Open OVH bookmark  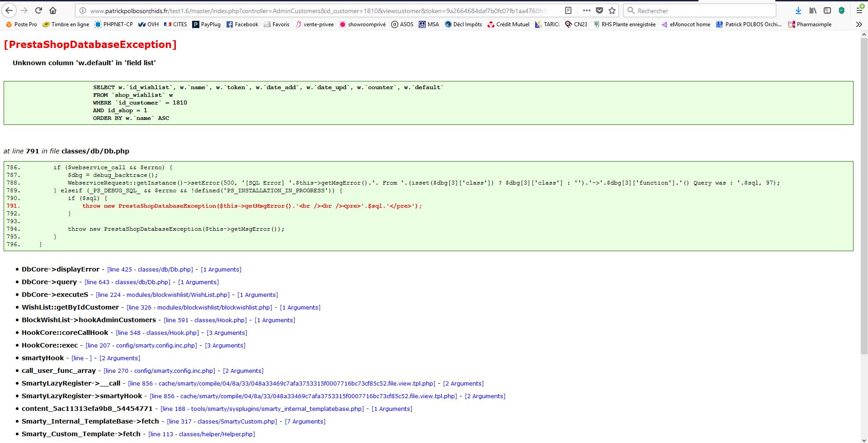148,24
